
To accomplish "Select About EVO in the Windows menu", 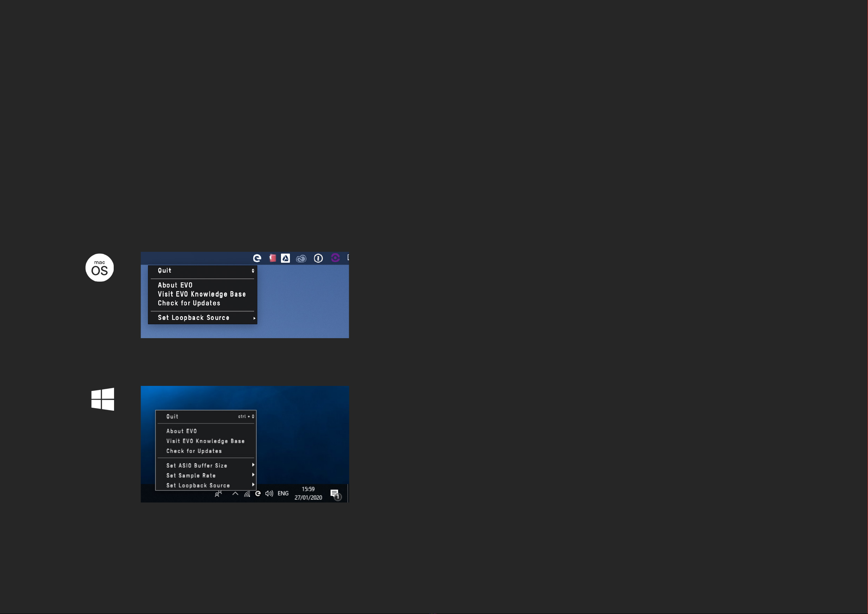I will tap(206, 431).
